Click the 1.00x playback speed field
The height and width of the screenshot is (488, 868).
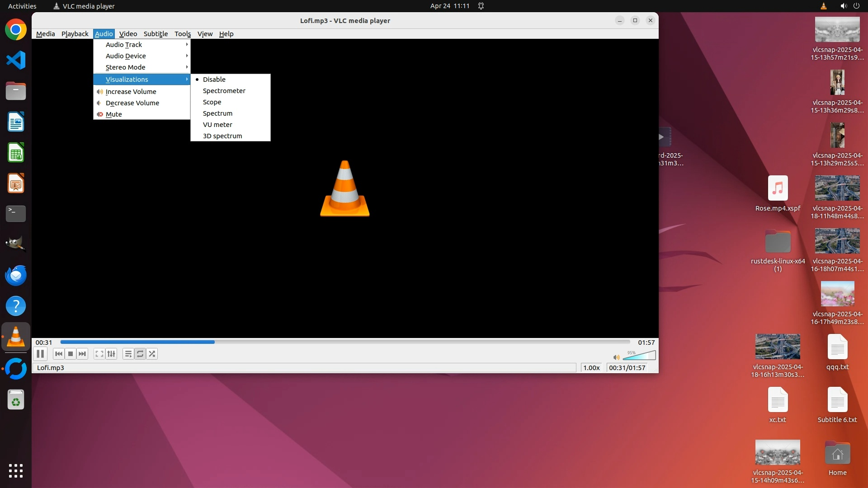591,368
